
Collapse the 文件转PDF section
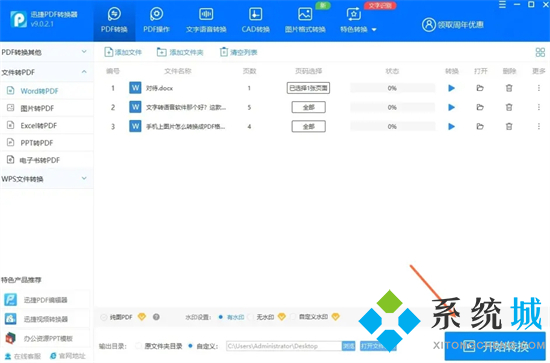pyautogui.click(x=46, y=72)
